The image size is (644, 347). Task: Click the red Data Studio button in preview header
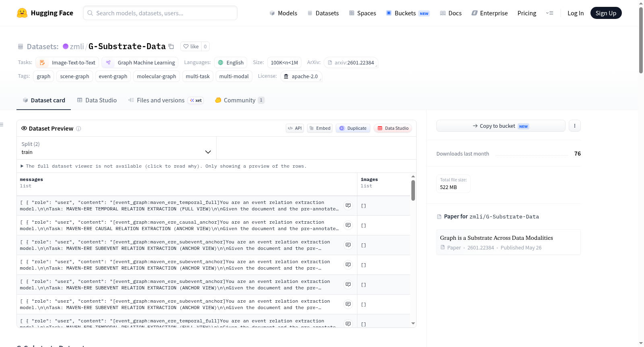393,128
